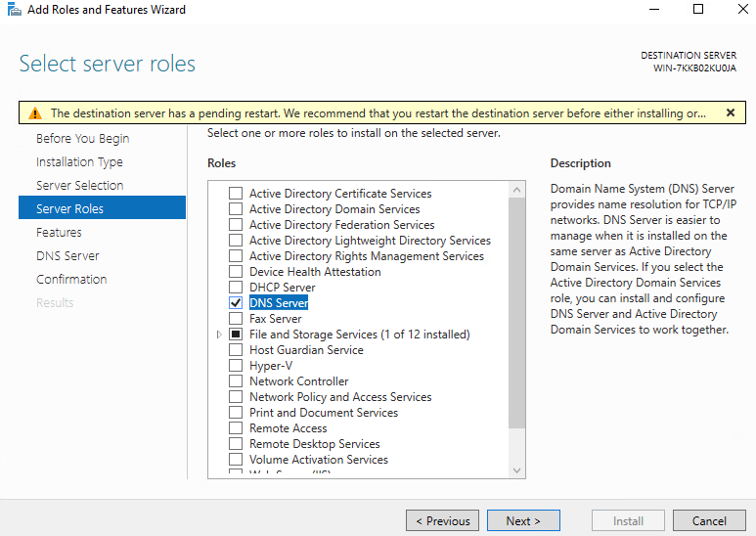
Task: Select Host Guardian Service role label
Action: [x=307, y=350]
